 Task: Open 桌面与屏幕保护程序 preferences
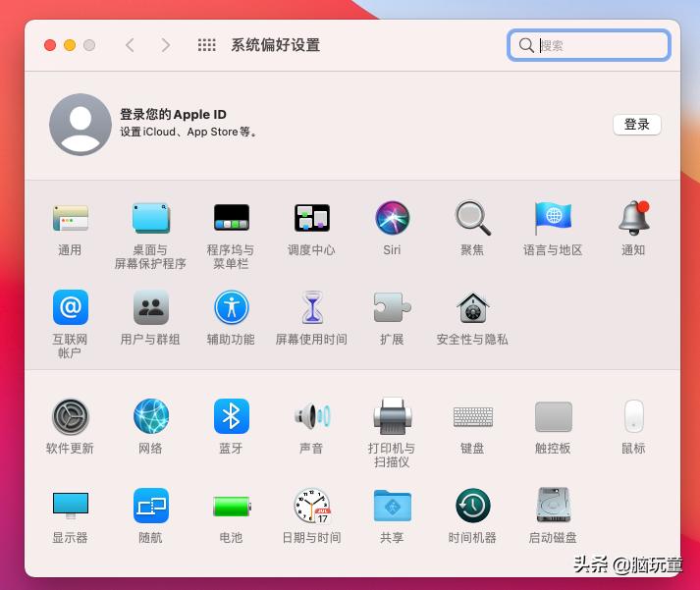point(151,218)
